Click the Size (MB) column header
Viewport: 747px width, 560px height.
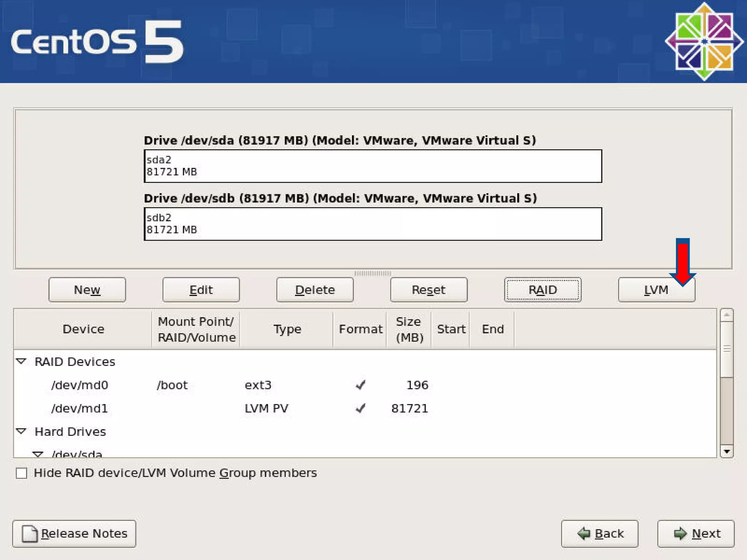[409, 329]
